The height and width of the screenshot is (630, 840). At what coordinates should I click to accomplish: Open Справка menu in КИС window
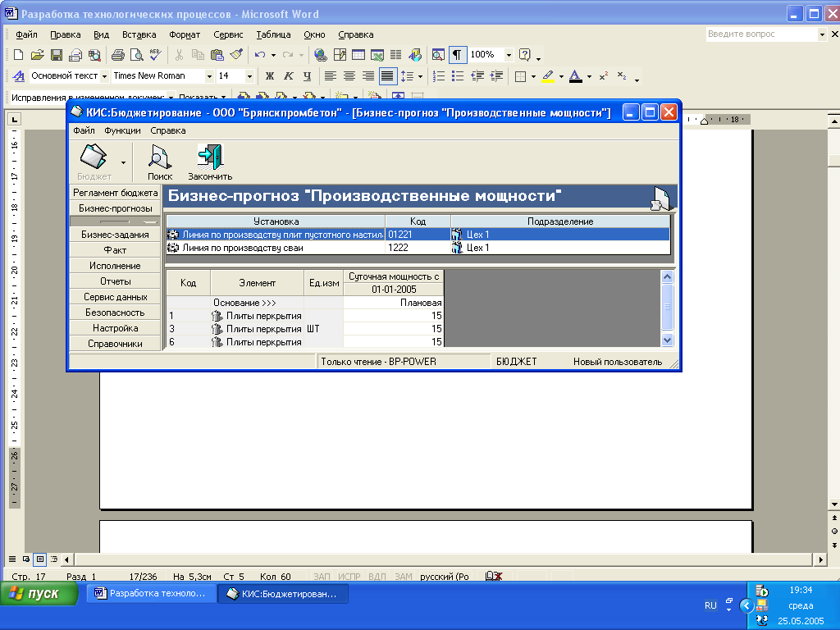[168, 130]
